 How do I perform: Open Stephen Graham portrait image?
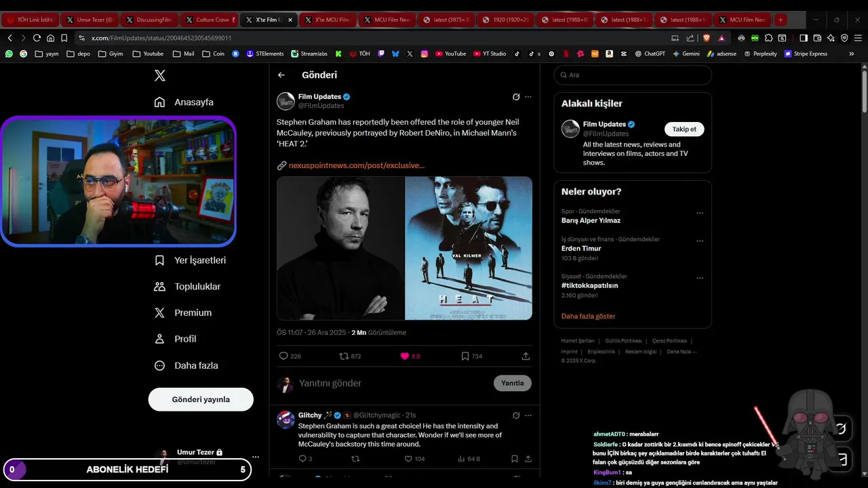[x=340, y=248]
